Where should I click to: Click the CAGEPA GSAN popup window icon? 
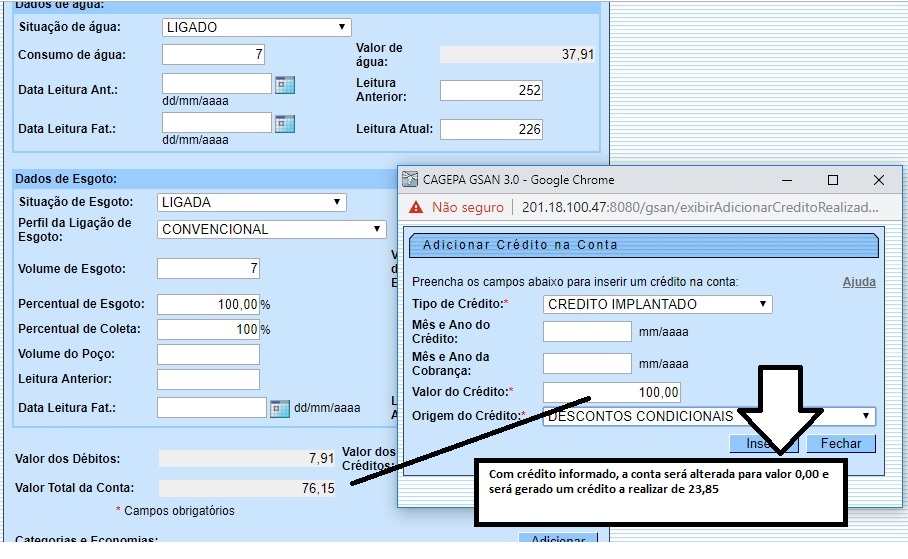tap(410, 179)
